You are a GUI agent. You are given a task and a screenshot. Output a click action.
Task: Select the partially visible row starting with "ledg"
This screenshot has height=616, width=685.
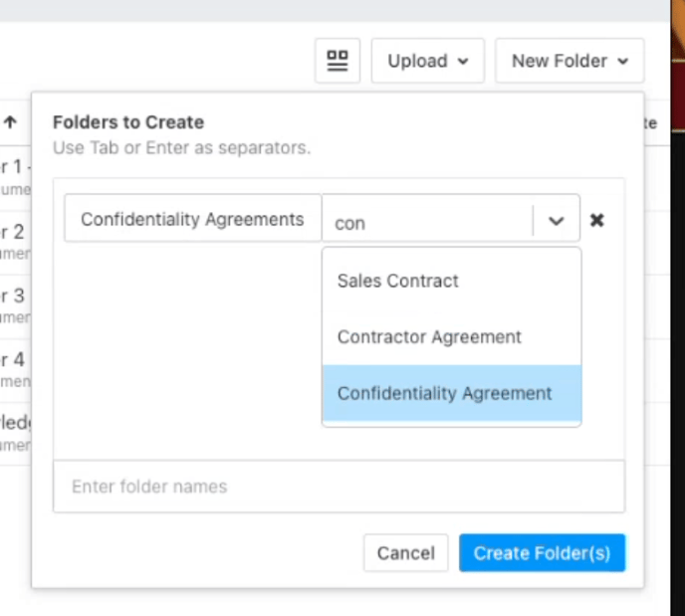pos(14,433)
